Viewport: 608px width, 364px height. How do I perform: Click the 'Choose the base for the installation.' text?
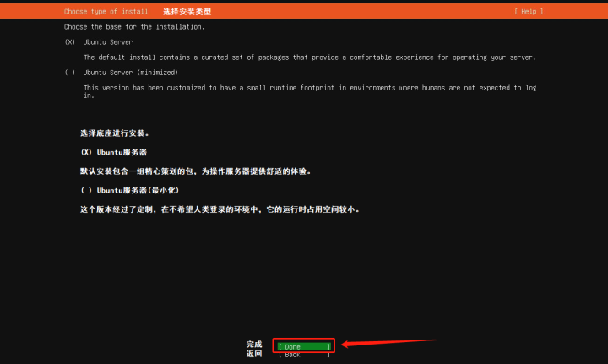click(134, 27)
